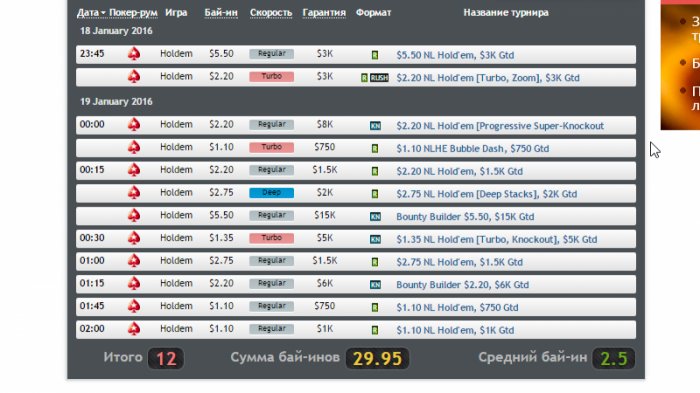The image size is (700, 393).
Task: Open the Progressive Super-Knockout tournament link
Action: click(x=500, y=126)
